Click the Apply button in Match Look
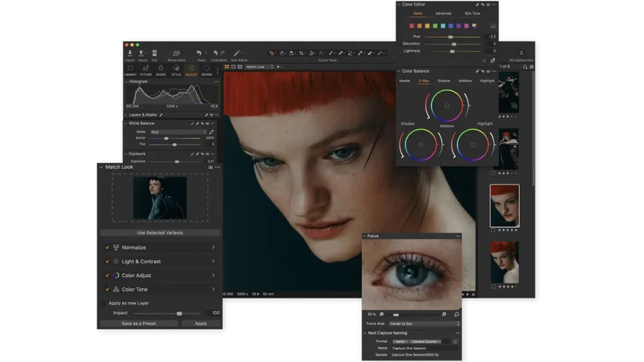644x362 pixels. [x=201, y=324]
